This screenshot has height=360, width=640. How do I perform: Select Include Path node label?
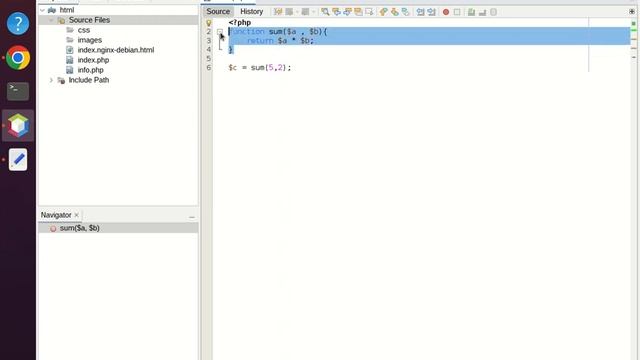pos(89,80)
